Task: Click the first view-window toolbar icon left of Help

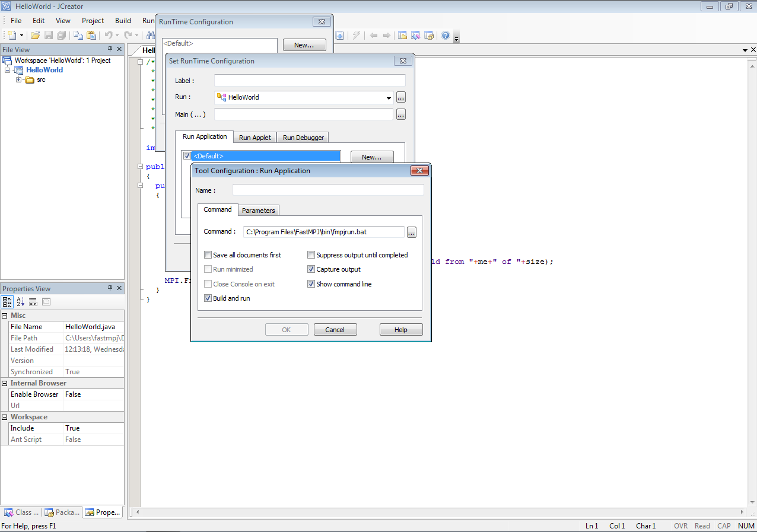Action: click(x=403, y=36)
